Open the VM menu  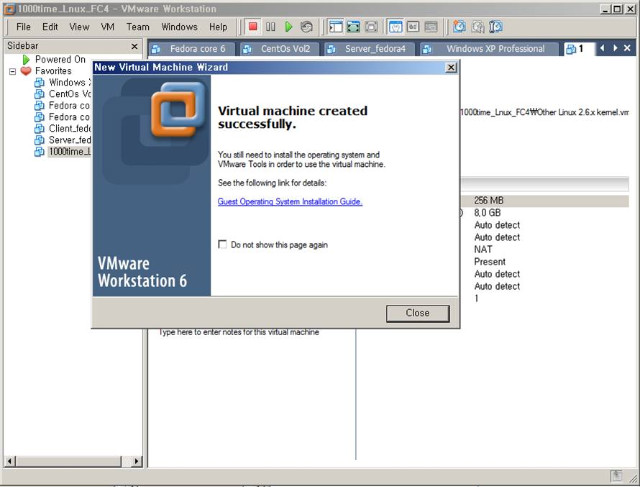108,27
